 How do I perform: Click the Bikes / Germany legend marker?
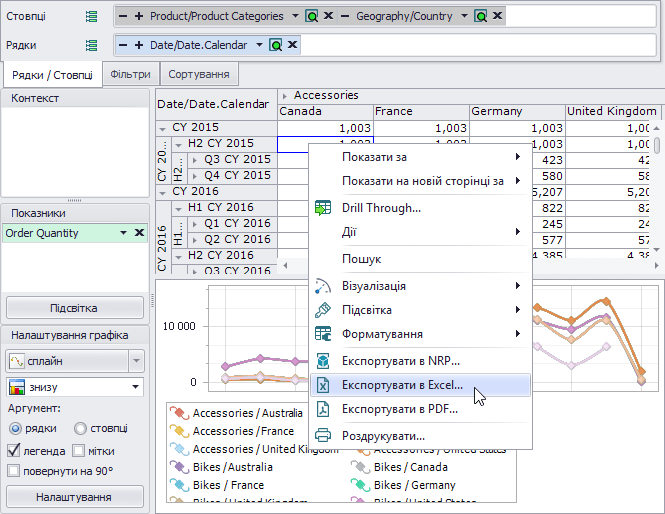[360, 485]
